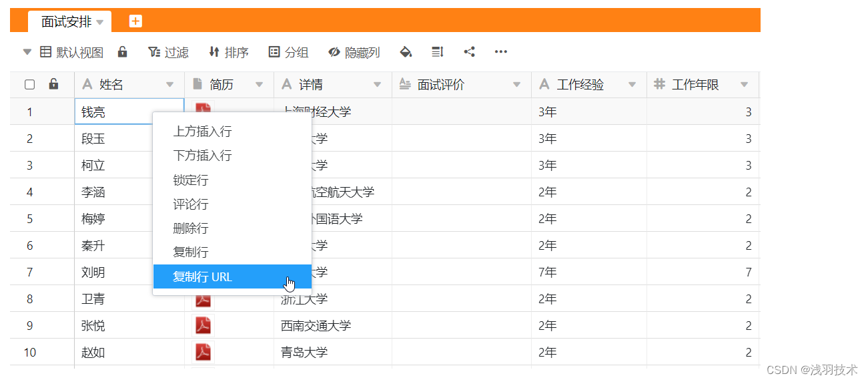Click the 西南交通大学 detail cell

pos(333,325)
